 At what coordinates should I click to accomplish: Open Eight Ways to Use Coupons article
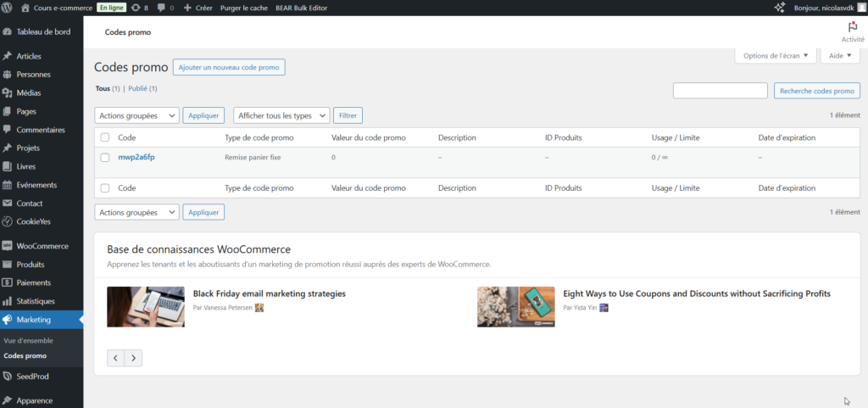click(697, 293)
